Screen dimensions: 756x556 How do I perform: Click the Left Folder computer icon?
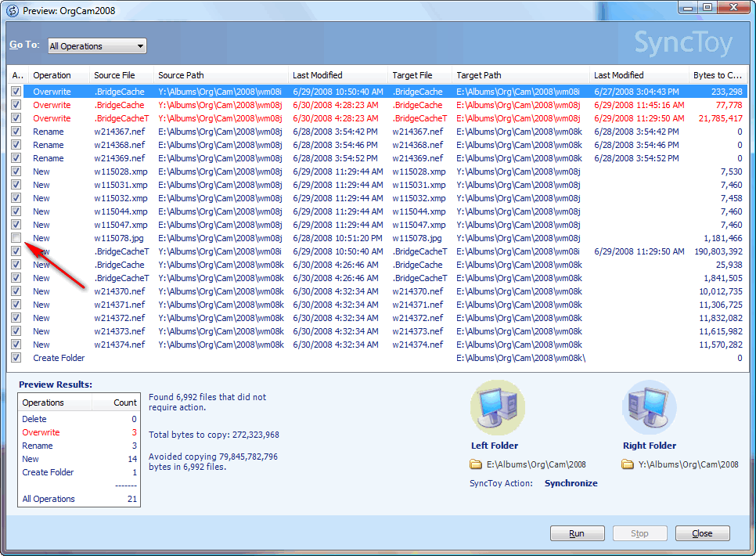[x=498, y=408]
